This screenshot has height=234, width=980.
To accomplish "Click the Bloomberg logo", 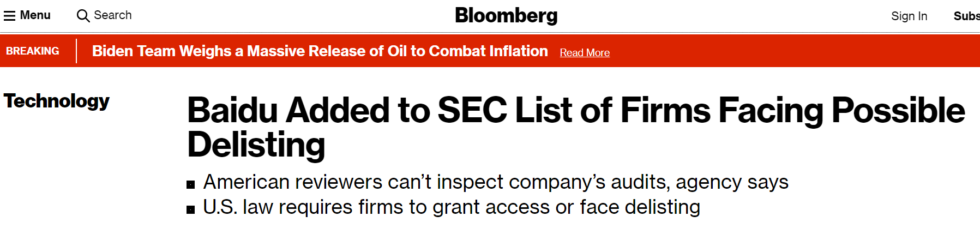I will [506, 15].
